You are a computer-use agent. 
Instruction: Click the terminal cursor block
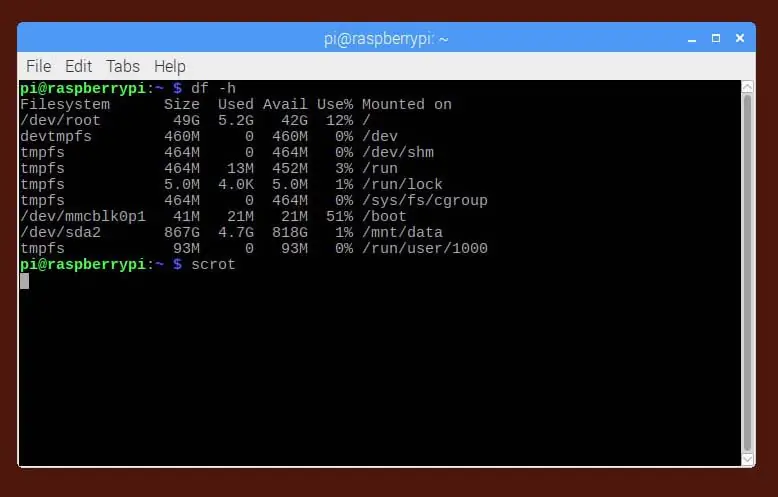pyautogui.click(x=24, y=281)
